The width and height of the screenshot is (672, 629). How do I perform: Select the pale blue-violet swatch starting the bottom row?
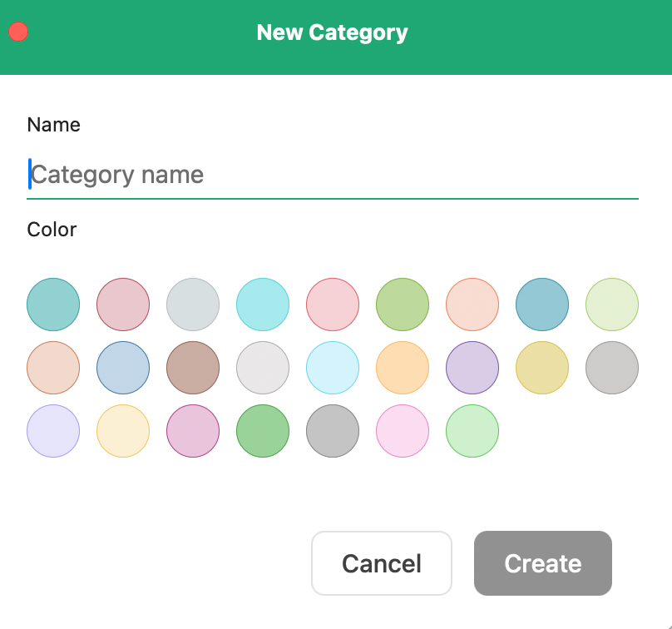click(x=53, y=431)
